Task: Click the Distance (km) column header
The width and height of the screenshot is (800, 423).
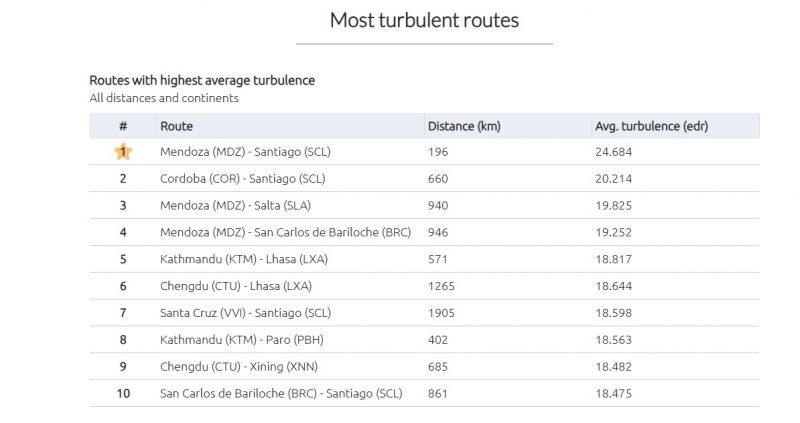Action: (464, 126)
